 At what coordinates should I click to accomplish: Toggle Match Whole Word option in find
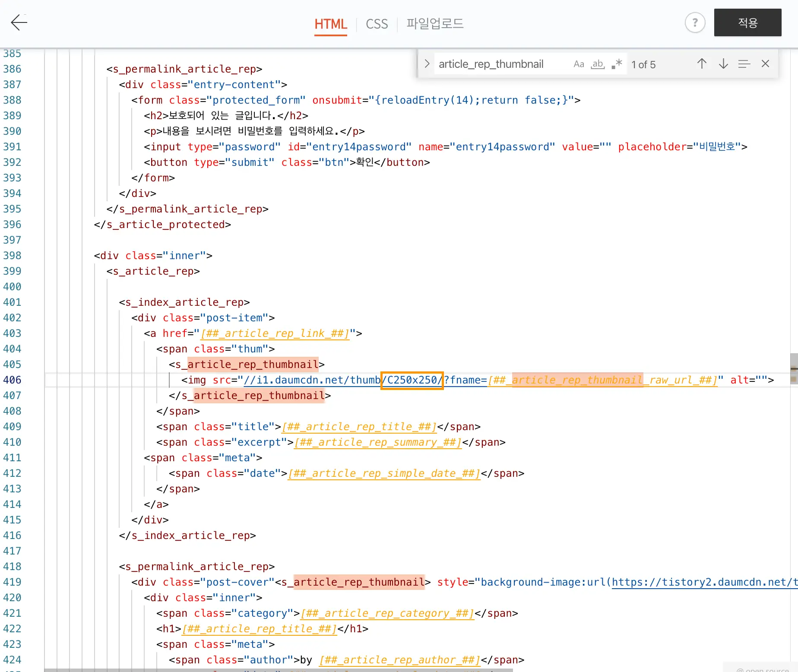point(598,64)
